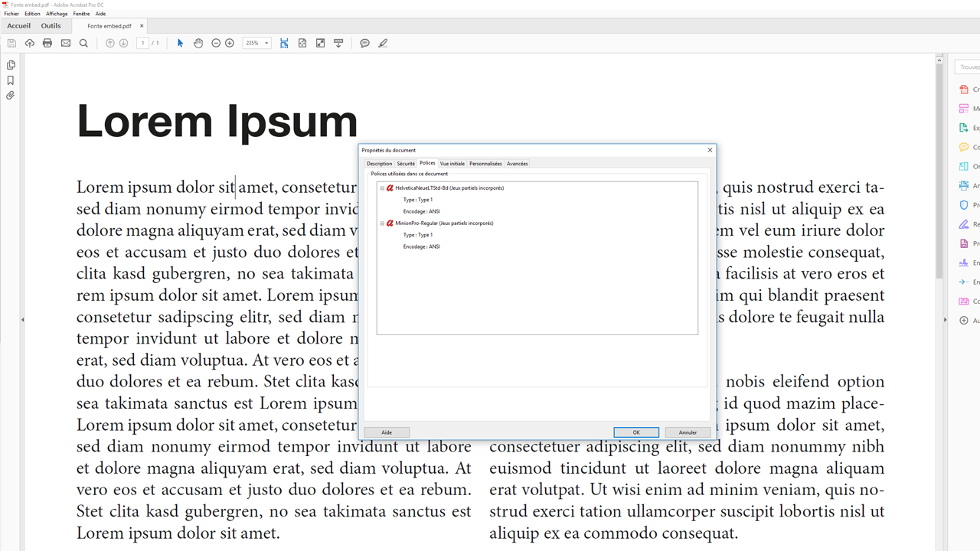This screenshot has height=551, width=980.
Task: Open the Fichier menu
Action: coord(11,14)
